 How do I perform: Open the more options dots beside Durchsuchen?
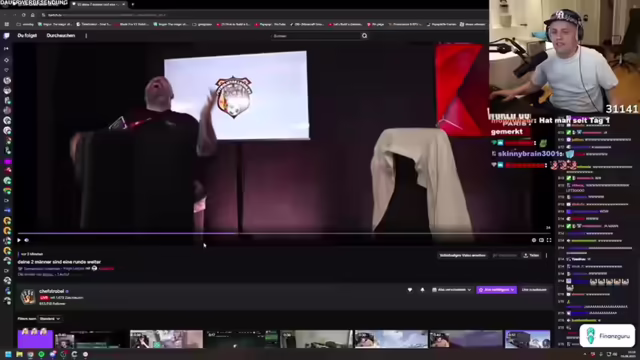click(86, 36)
